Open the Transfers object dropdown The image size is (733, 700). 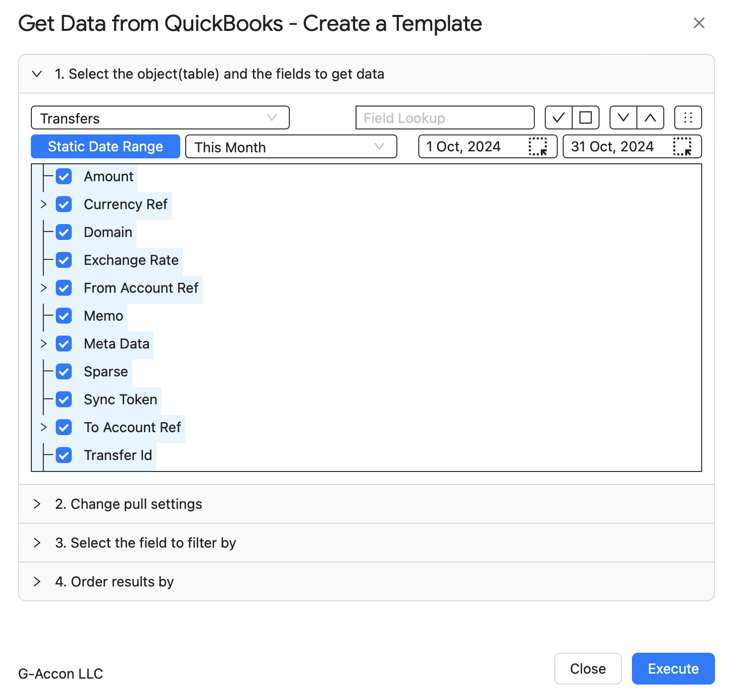(160, 118)
